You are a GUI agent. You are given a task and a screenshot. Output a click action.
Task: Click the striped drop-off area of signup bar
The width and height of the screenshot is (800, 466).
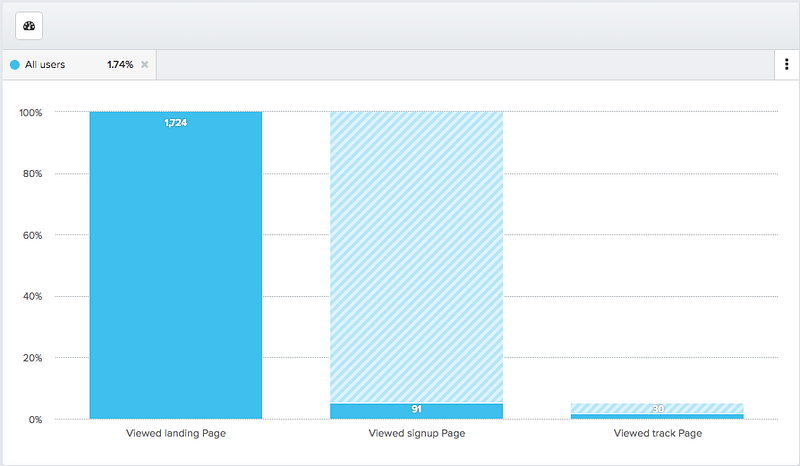coord(416,257)
